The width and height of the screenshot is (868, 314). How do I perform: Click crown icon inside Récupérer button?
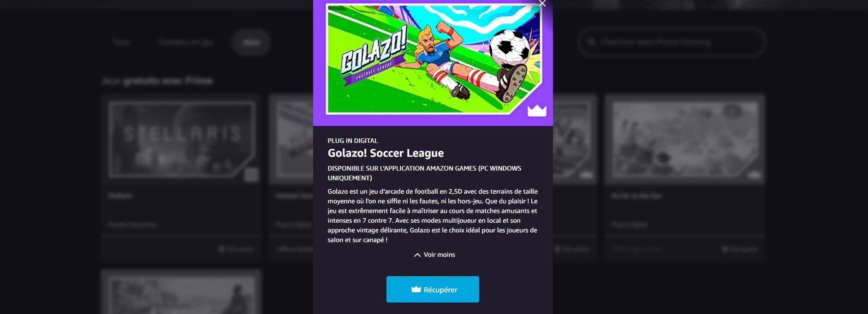click(416, 289)
